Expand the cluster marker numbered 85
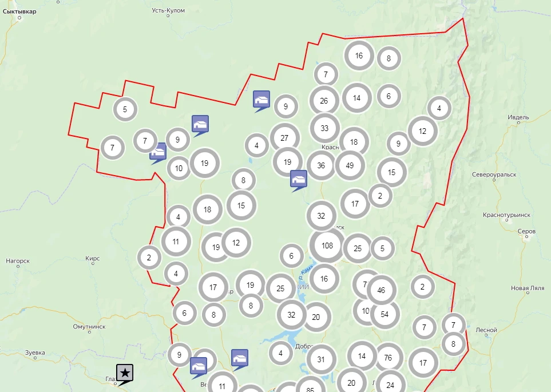The image size is (551, 392). click(311, 387)
